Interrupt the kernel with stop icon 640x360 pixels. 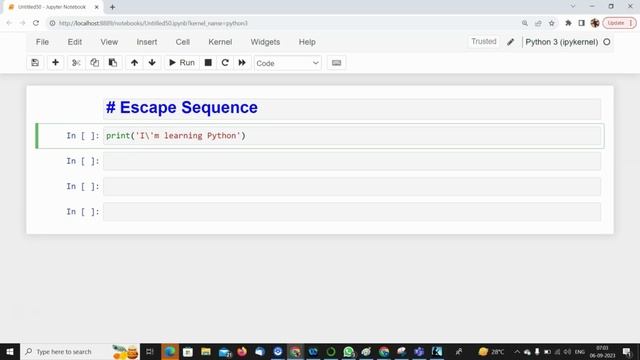[208, 63]
